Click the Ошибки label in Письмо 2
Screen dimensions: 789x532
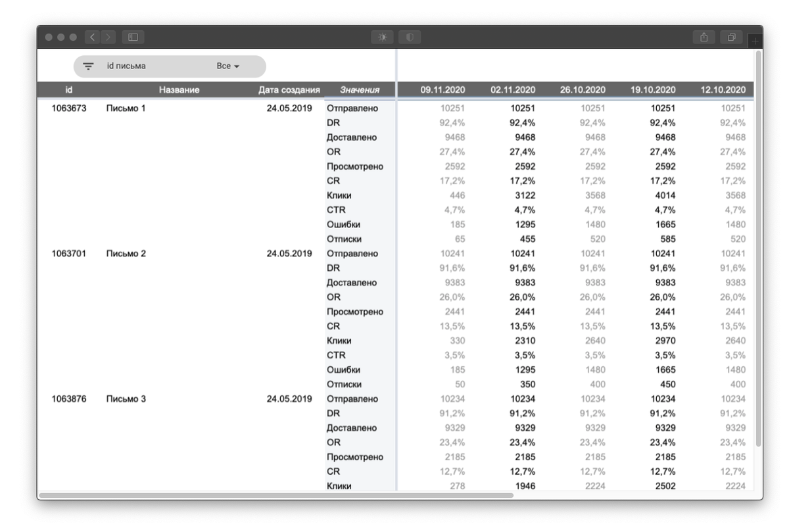343,370
